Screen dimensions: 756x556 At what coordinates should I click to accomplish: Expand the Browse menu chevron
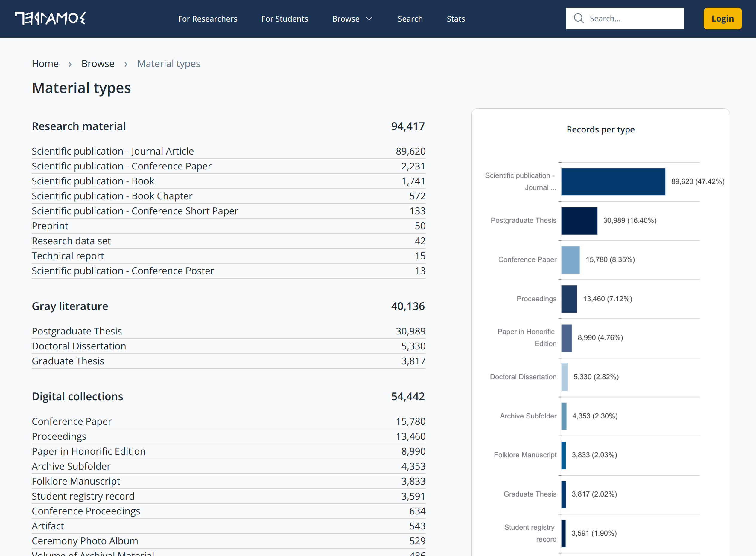369,19
